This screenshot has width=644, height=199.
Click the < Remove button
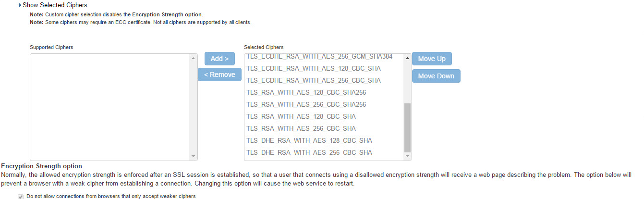tap(219, 75)
